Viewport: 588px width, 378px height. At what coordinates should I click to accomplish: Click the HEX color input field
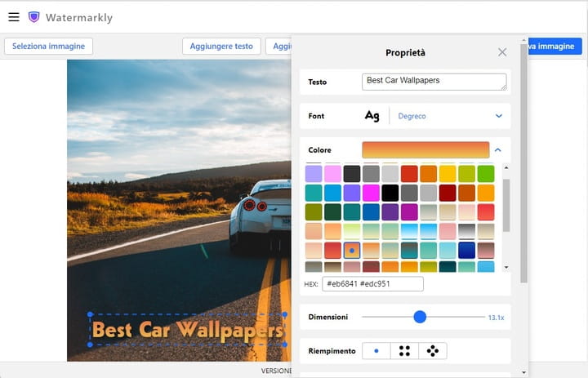pyautogui.click(x=372, y=283)
